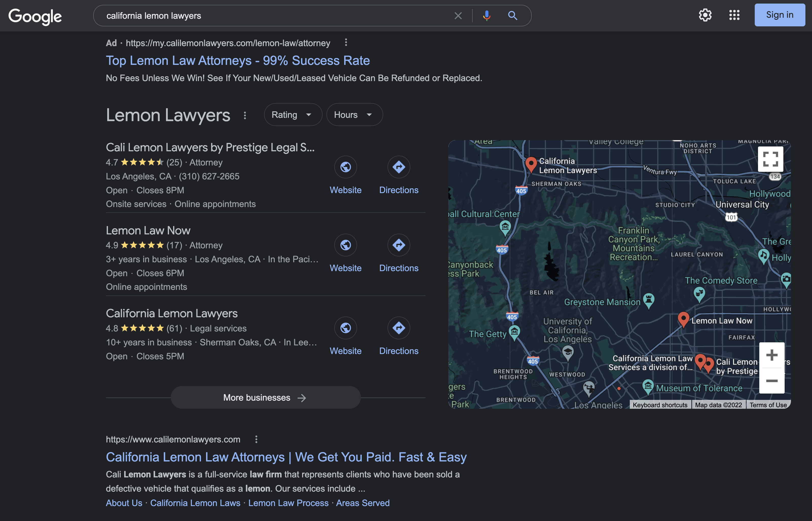Open the Website icon for Cali Lemon Lawyers
Image resolution: width=812 pixels, height=521 pixels.
tap(345, 167)
